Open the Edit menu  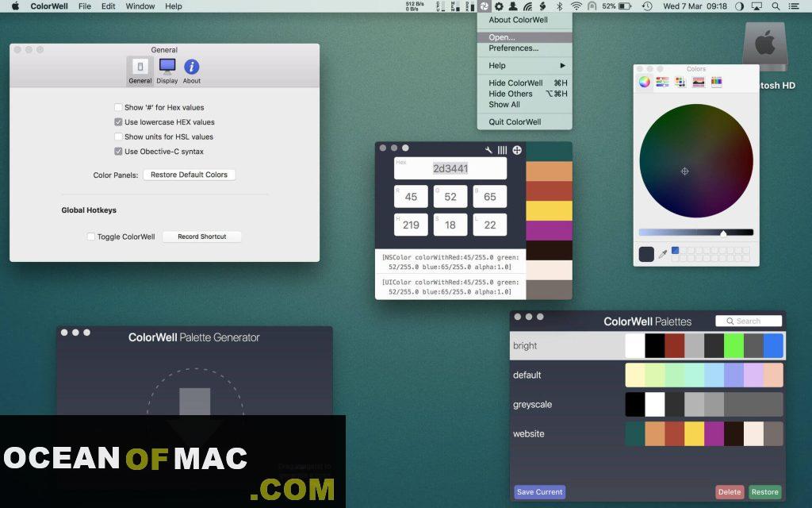(108, 6)
